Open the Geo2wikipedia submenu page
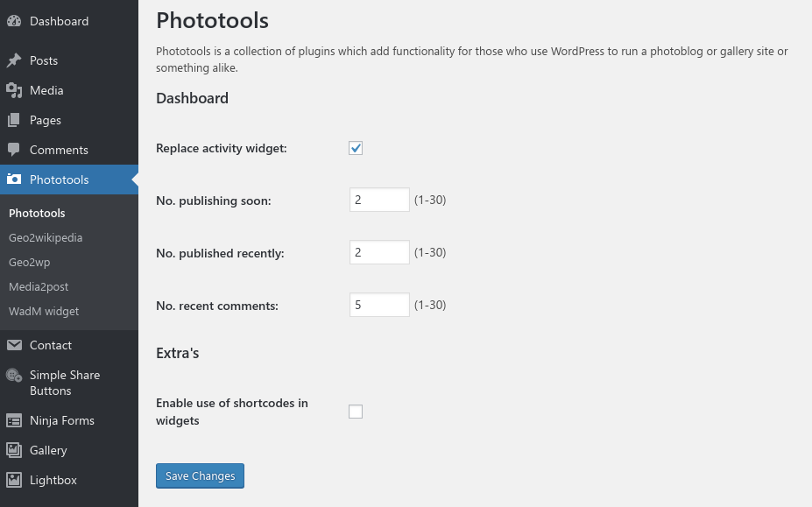The width and height of the screenshot is (812, 507). coord(46,237)
